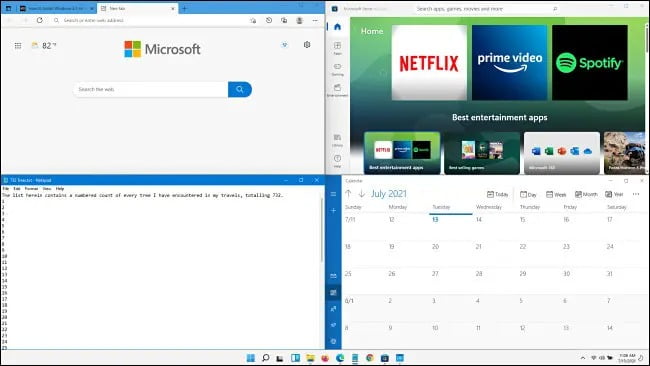The height and width of the screenshot is (366, 650).
Task: Add new event with plus icon
Action: [x=333, y=211]
